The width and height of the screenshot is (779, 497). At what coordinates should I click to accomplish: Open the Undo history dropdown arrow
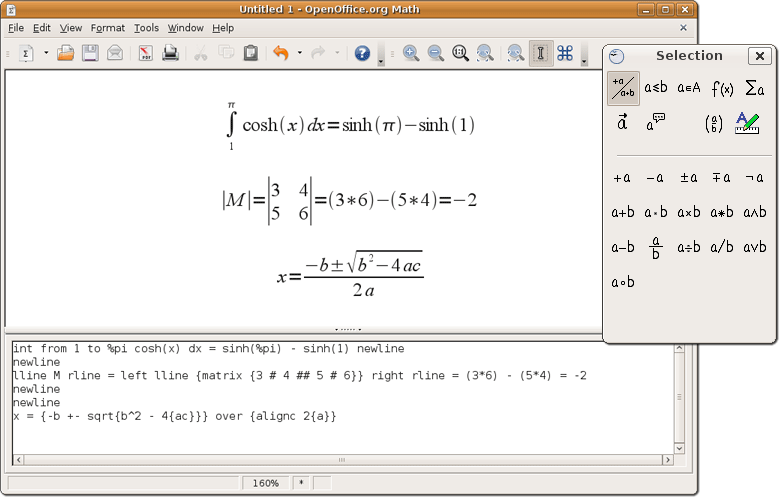pyautogui.click(x=299, y=53)
